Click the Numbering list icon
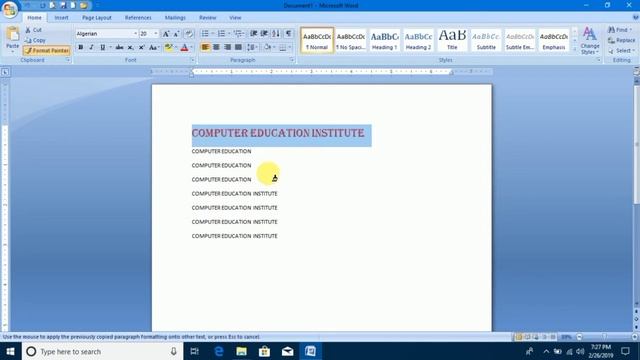The image size is (640, 360). 221,33
